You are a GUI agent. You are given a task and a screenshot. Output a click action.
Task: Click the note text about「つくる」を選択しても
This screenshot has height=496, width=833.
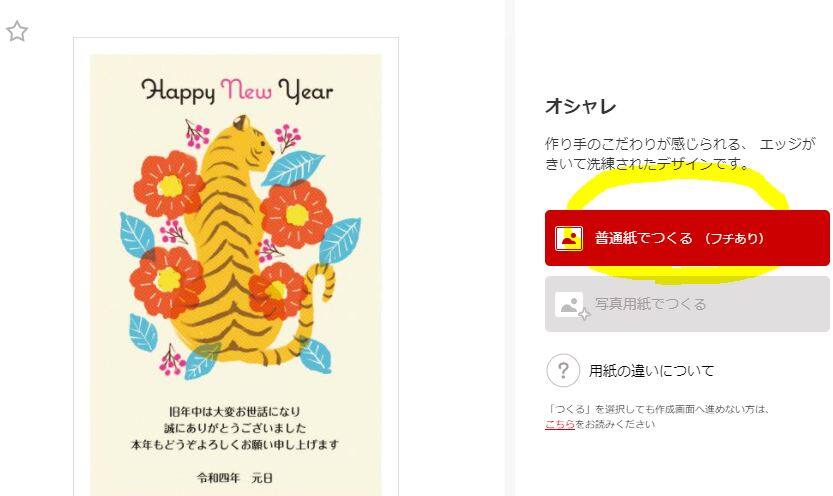click(x=658, y=416)
